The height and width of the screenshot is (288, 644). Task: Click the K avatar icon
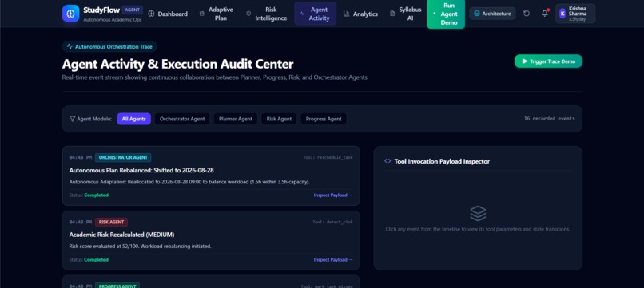point(563,14)
